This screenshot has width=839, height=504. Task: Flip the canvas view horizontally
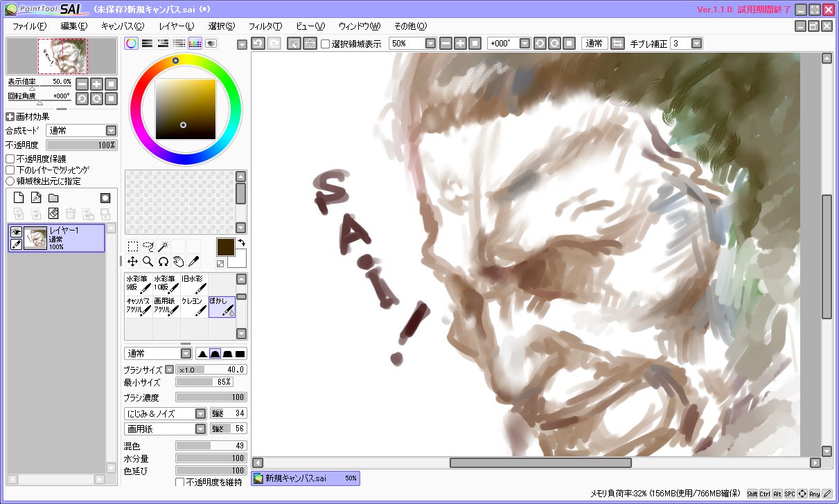tap(617, 43)
